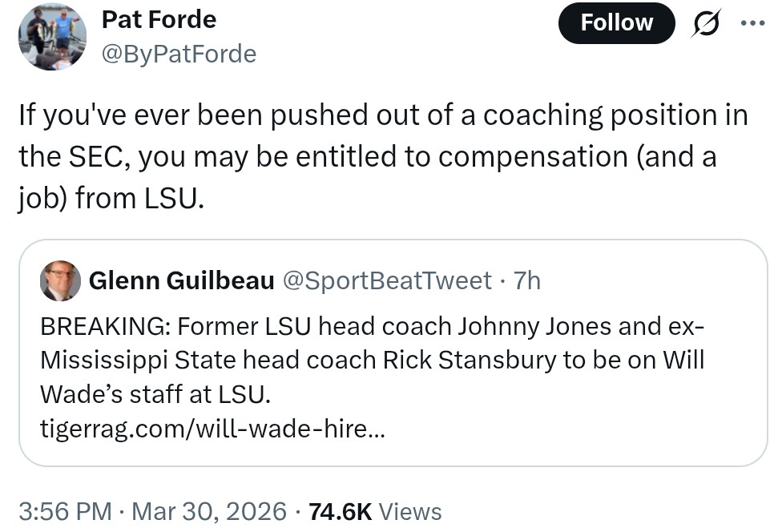Click the Views label beside 74.6K
The image size is (770, 532).
[409, 511]
